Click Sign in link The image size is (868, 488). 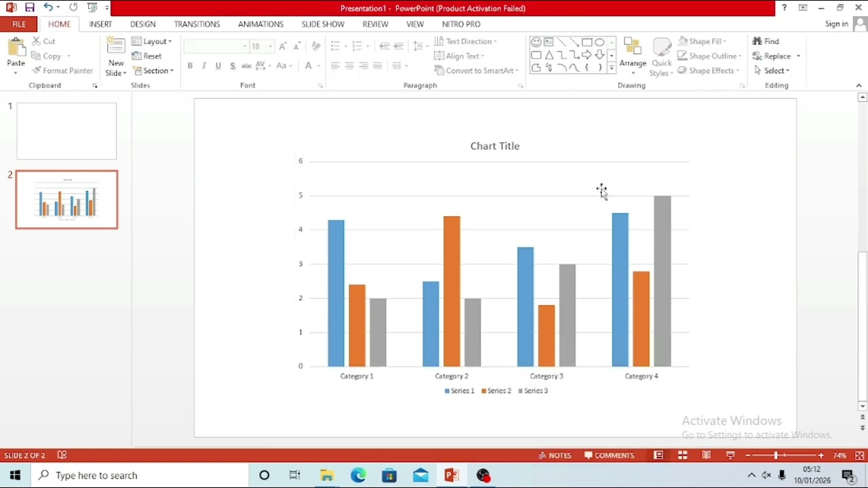837,24
